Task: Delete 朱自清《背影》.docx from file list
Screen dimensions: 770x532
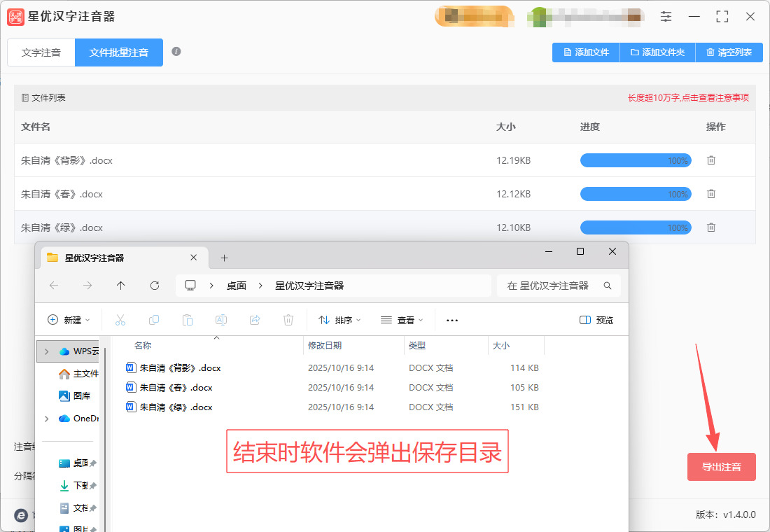Action: (x=710, y=160)
